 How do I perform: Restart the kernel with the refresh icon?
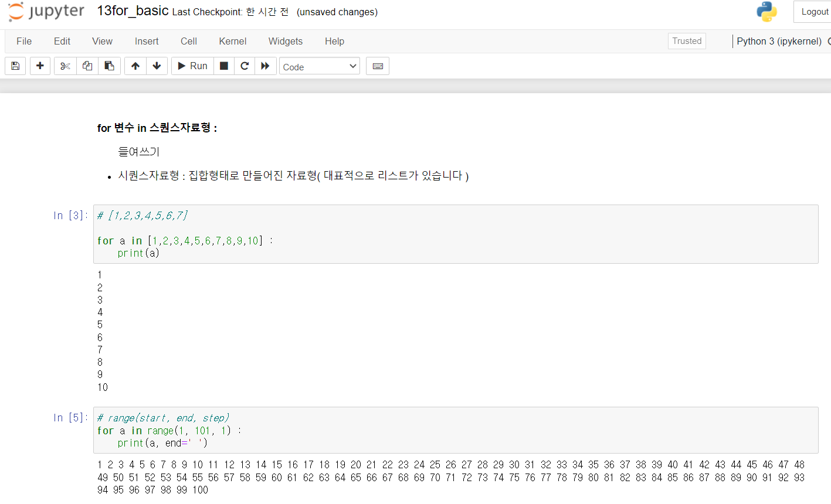(245, 66)
